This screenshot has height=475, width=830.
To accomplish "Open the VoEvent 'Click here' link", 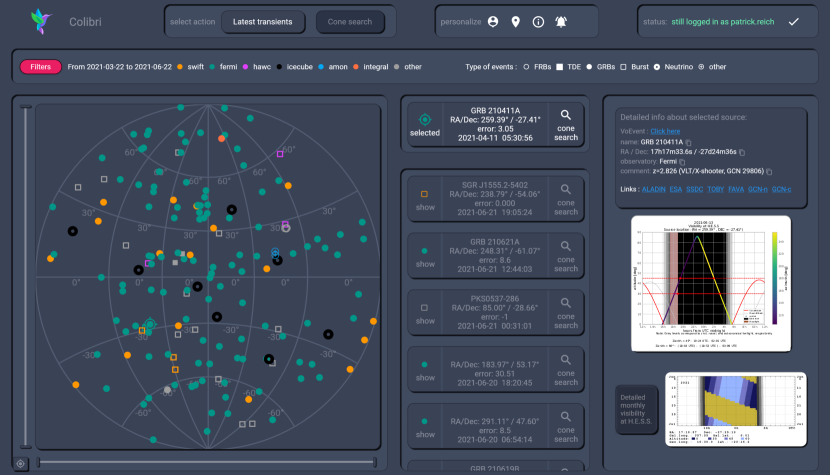I will tap(665, 131).
